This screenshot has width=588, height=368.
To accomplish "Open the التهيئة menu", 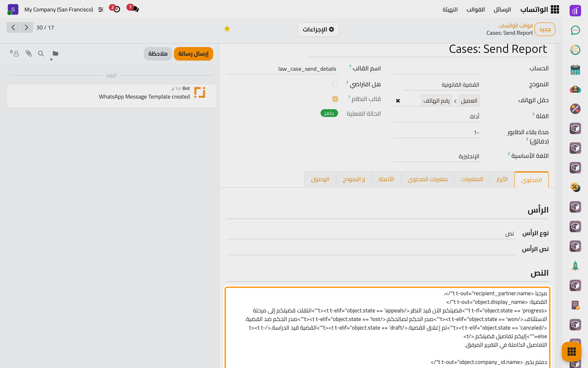I will [450, 10].
